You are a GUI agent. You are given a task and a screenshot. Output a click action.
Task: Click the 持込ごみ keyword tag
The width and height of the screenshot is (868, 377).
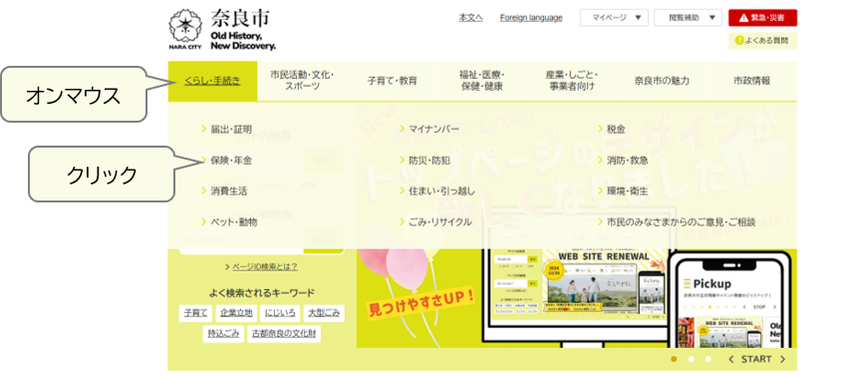coord(223,334)
